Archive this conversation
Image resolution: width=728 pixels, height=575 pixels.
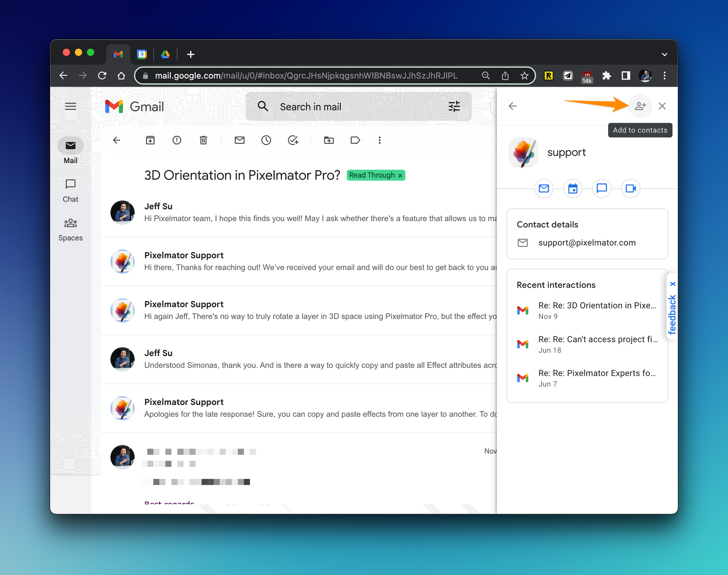pos(150,140)
